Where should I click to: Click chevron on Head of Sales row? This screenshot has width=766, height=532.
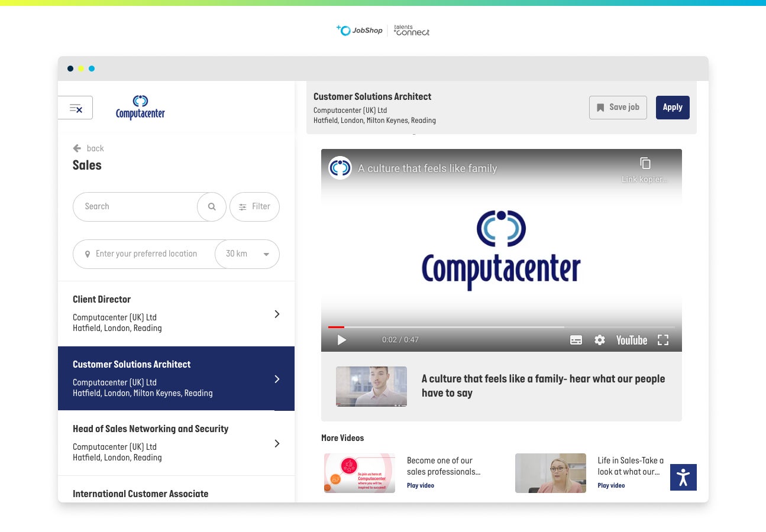[x=277, y=443]
